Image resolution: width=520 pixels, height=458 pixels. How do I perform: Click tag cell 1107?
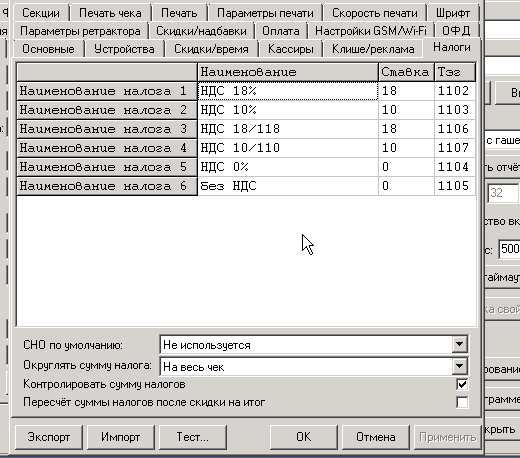tap(455, 148)
